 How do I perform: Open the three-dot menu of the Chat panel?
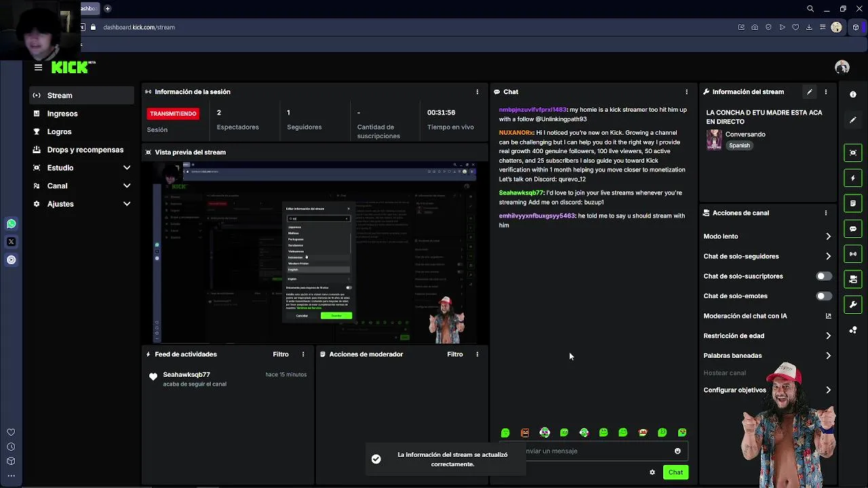(686, 91)
